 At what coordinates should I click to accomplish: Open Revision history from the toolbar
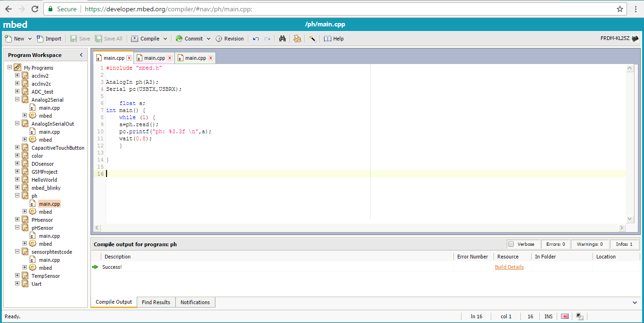[x=230, y=39]
